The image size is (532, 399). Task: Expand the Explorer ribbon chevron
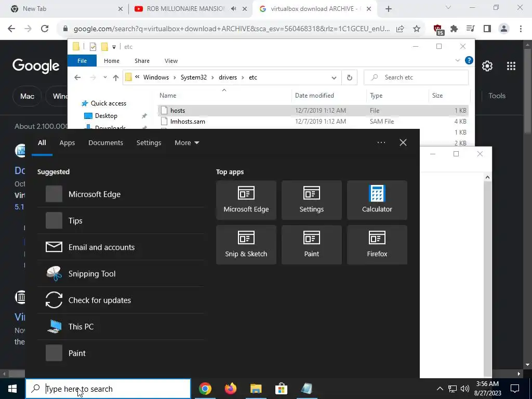coord(457,60)
